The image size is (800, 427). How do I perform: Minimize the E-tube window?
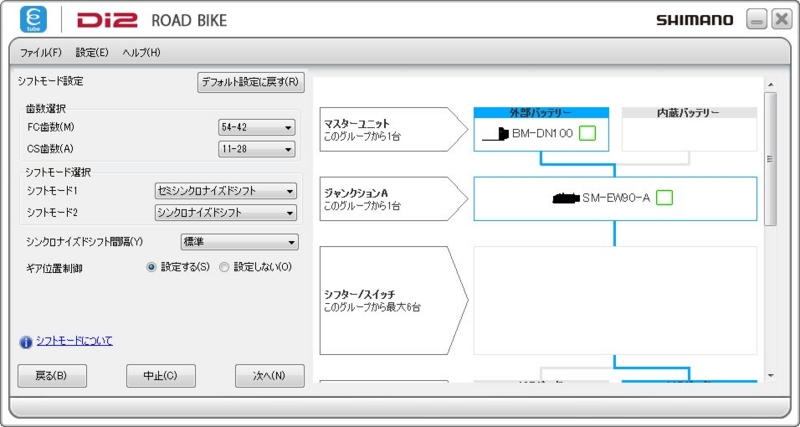tap(757, 20)
